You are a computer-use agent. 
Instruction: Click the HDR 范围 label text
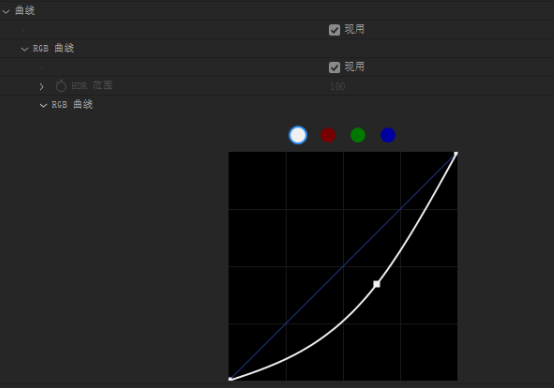pyautogui.click(x=92, y=86)
